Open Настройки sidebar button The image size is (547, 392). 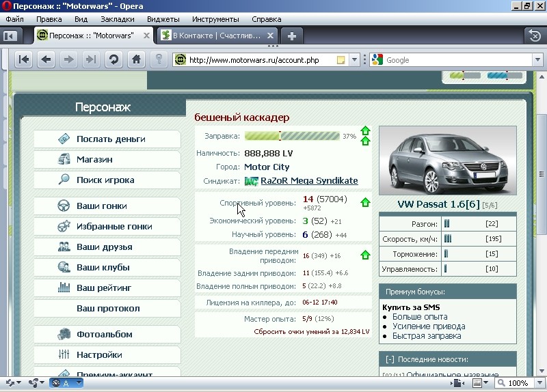107,355
